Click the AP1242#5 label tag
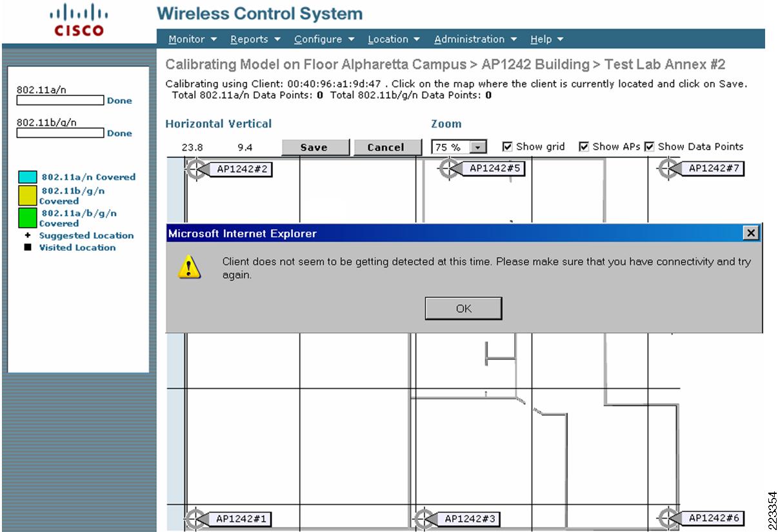 493,169
